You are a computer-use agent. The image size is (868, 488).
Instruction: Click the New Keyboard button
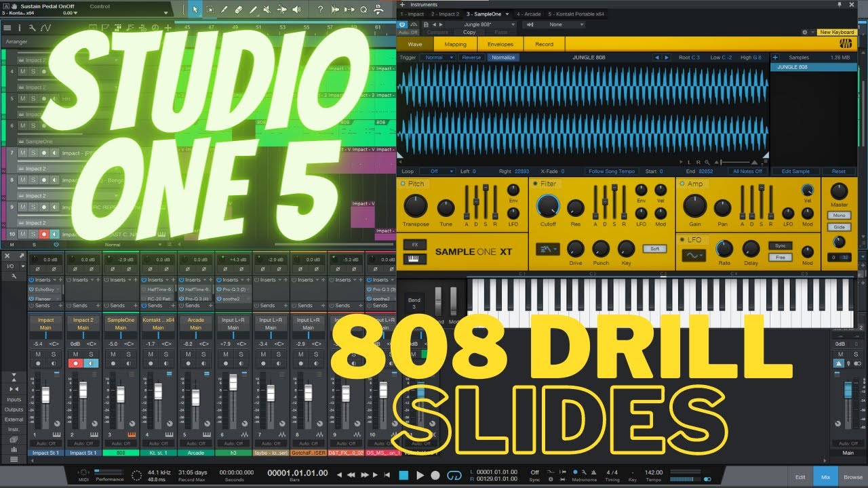pyautogui.click(x=837, y=32)
